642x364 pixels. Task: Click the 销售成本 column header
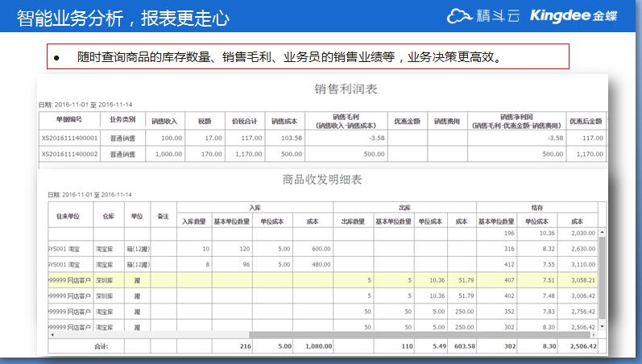(284, 121)
